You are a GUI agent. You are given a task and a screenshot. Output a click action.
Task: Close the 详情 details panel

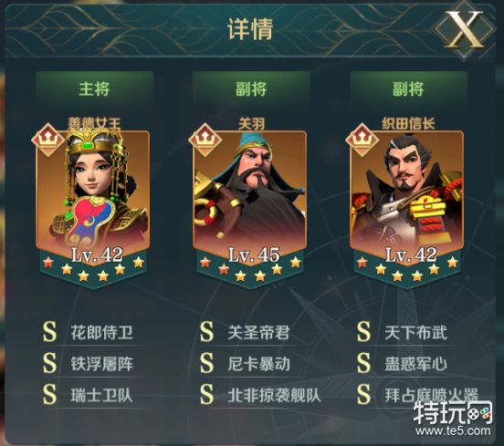(465, 29)
